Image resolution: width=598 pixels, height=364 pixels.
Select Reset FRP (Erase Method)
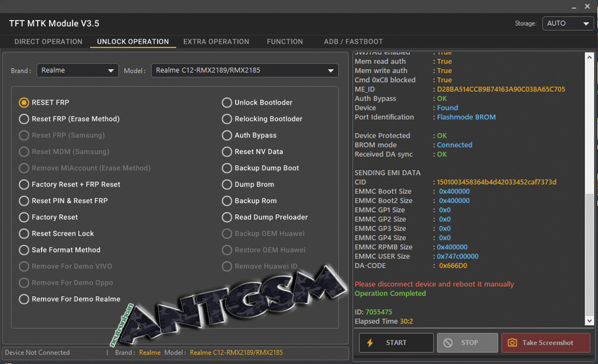(69, 119)
